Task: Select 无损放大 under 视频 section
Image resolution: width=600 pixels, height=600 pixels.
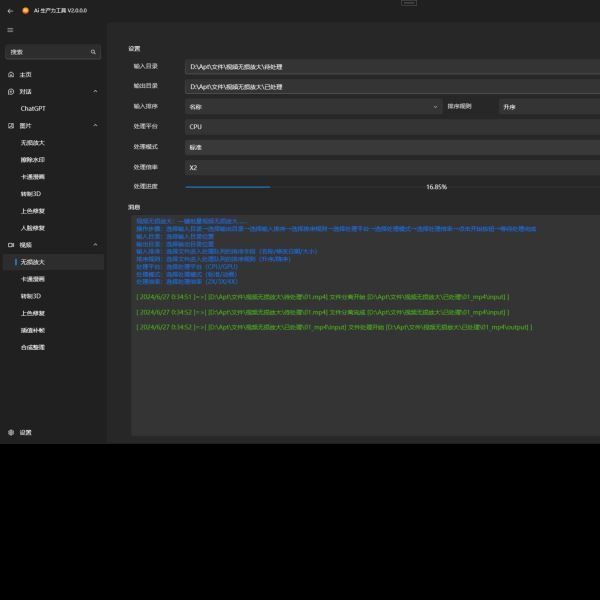Action: click(x=53, y=262)
